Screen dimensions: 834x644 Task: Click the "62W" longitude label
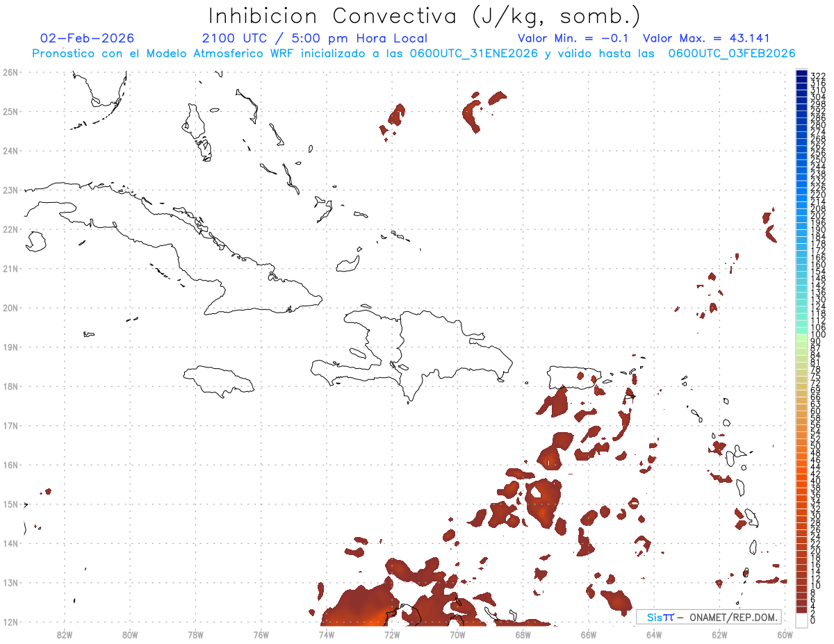[719, 634]
